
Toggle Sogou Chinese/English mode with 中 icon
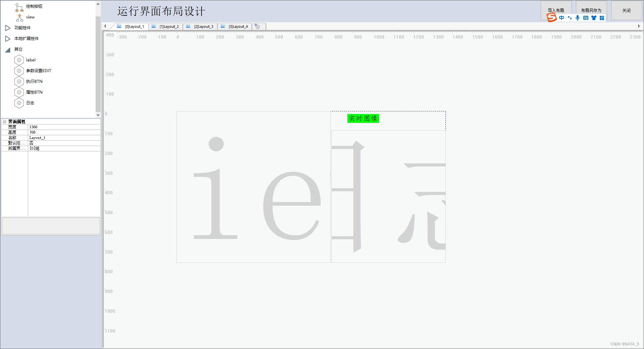click(562, 18)
